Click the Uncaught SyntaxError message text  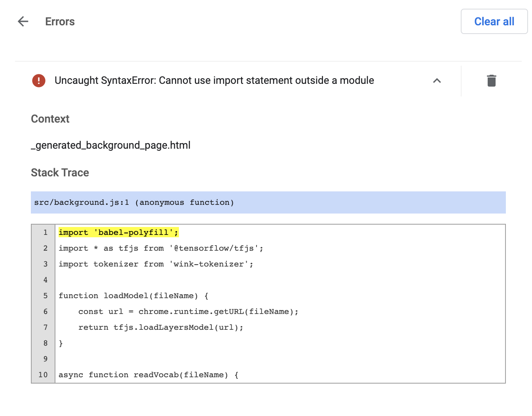coord(214,81)
